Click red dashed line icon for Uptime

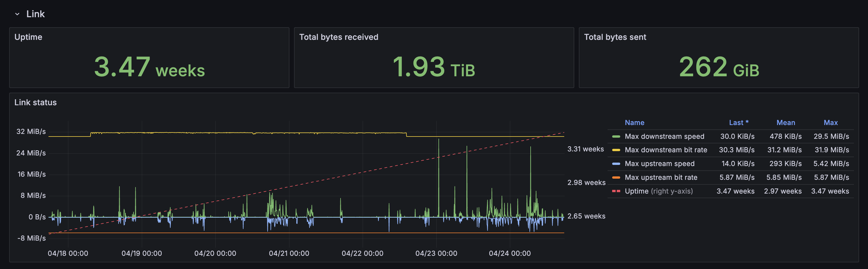pyautogui.click(x=616, y=191)
